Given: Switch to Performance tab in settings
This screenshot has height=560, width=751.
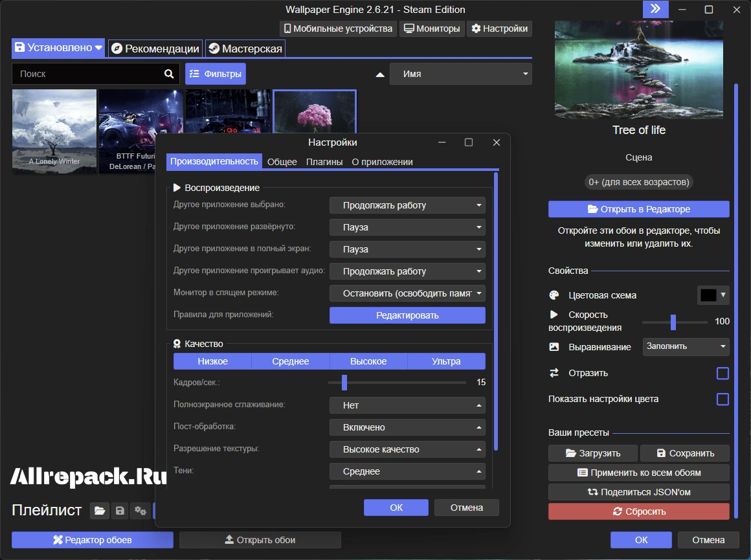Looking at the screenshot, I should tap(214, 161).
